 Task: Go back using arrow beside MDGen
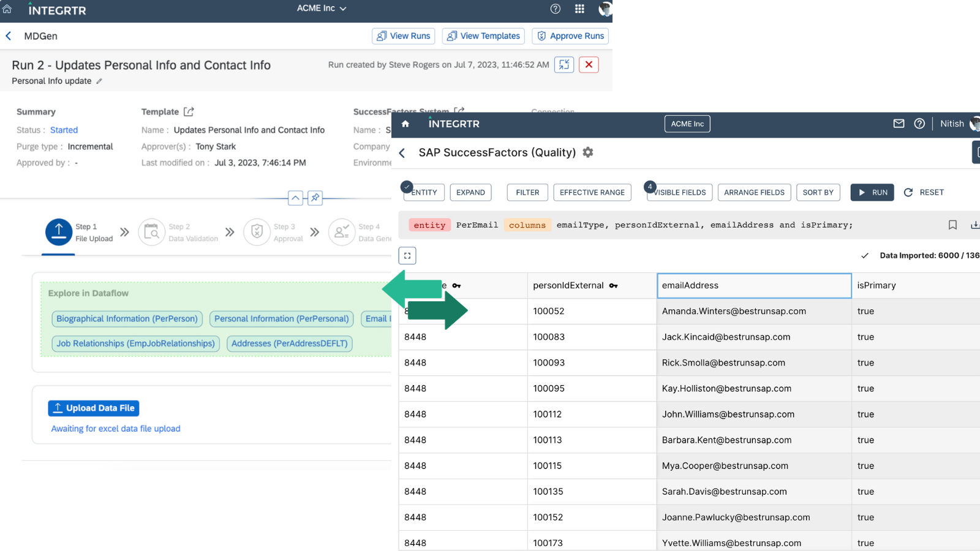point(9,36)
